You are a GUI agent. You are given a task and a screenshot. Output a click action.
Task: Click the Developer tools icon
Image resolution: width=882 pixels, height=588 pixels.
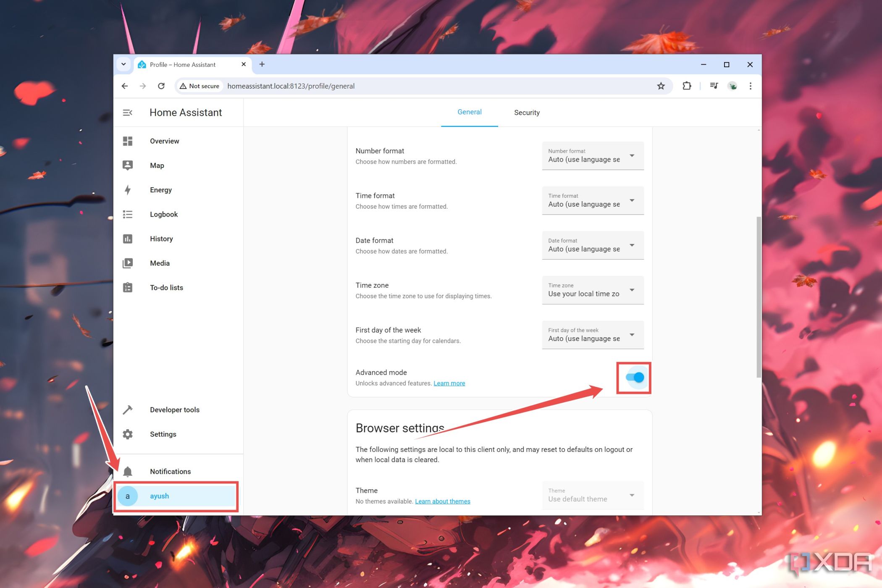129,409
